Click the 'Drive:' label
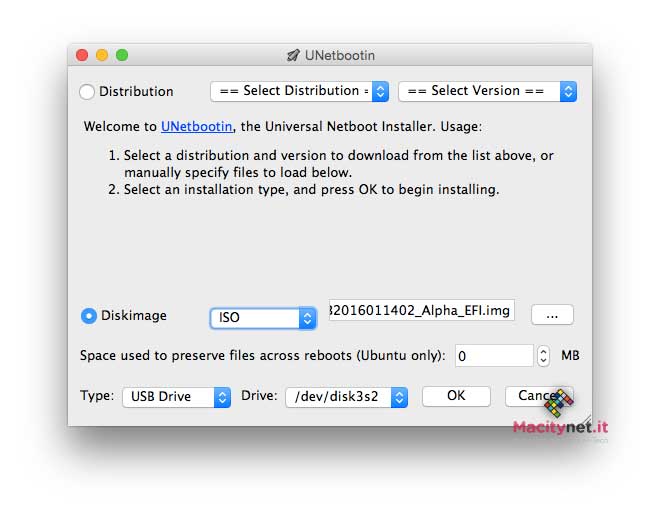This screenshot has width=660, height=518. coord(259,396)
